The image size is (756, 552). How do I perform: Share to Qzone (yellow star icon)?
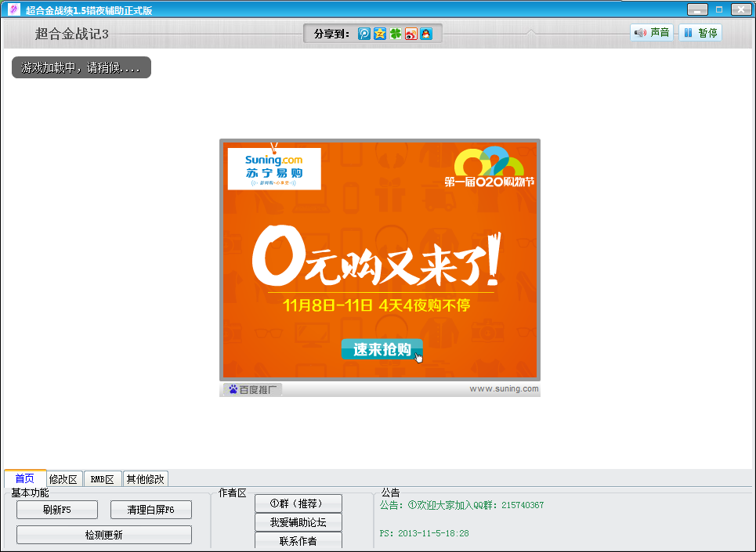pos(380,34)
